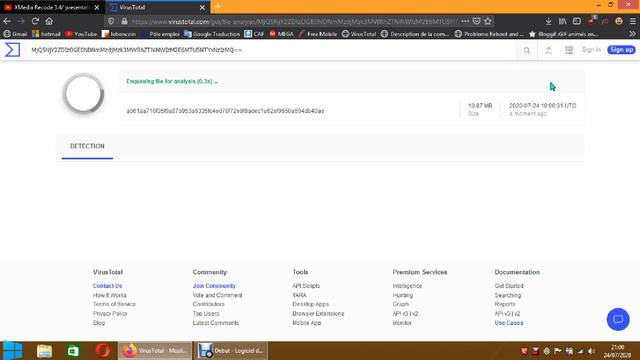This screenshot has height=360, width=640.
Task: Open the Gmail bookmark
Action: pyautogui.click(x=15, y=34)
